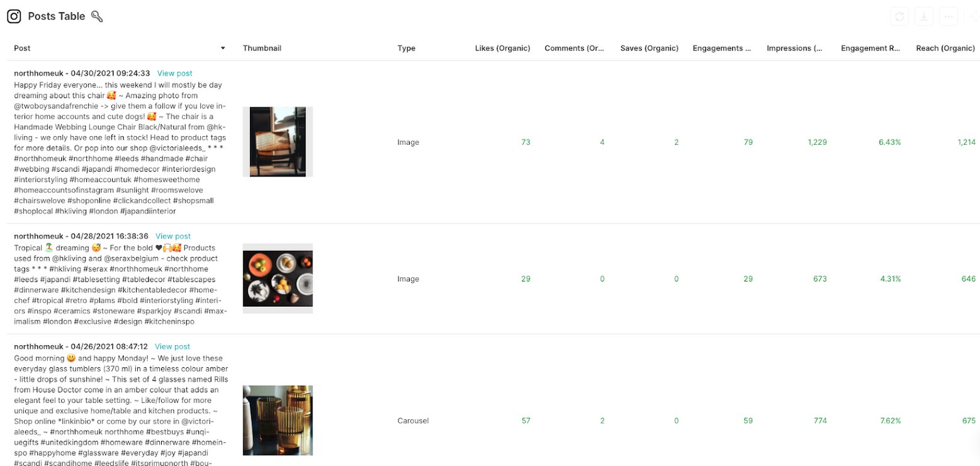Screen dimensions: 980x466
Task: Refresh the Posts Table widget
Action: point(899,17)
